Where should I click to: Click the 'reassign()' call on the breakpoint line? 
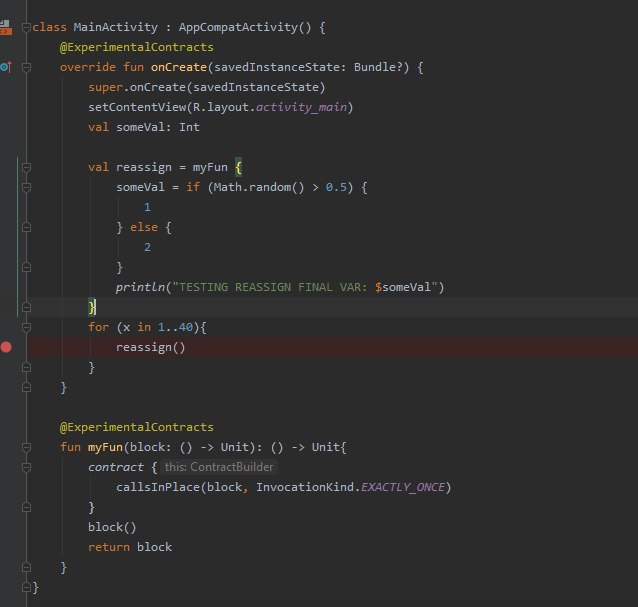pos(151,347)
